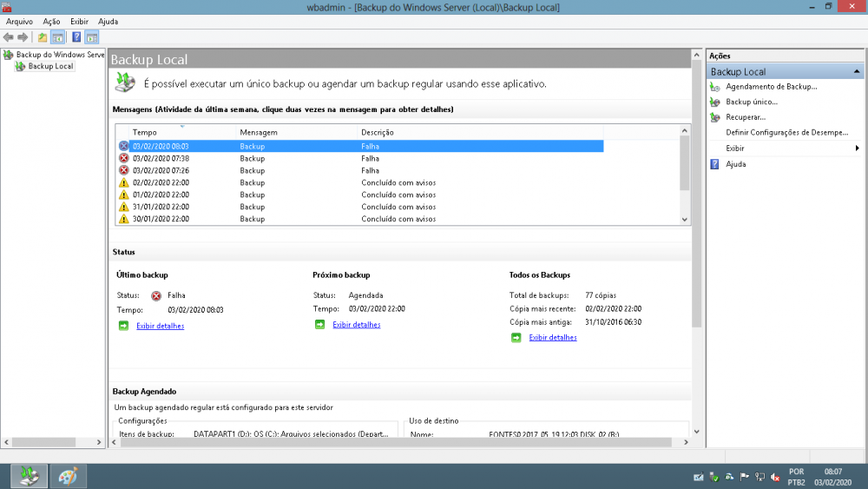Open Exibir detalhes under Próximo backup
Viewport: 868px width, 489px height.
(x=357, y=325)
